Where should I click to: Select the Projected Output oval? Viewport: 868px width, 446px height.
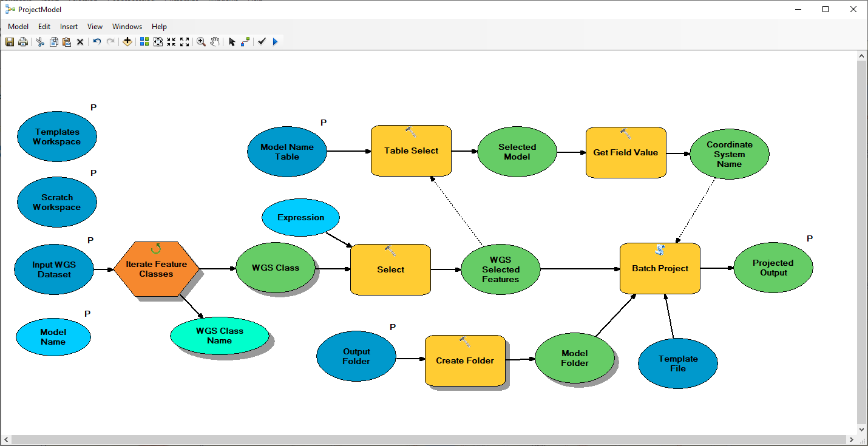coord(773,268)
